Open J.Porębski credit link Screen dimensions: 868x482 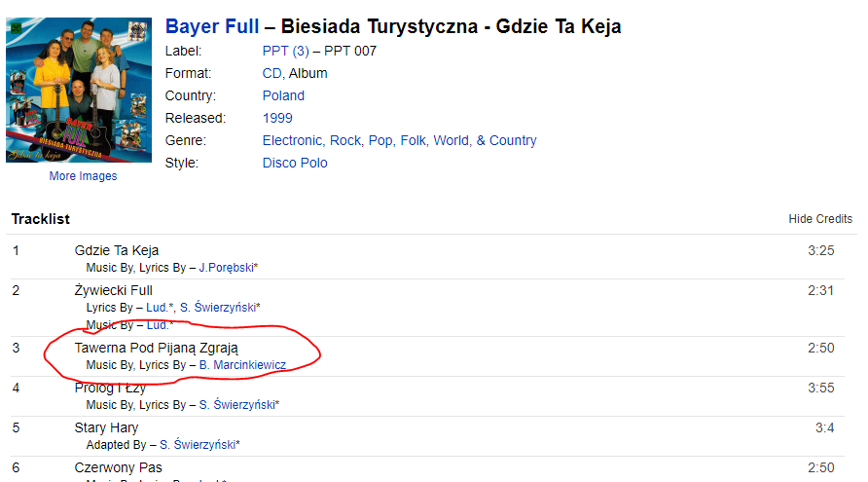point(227,268)
